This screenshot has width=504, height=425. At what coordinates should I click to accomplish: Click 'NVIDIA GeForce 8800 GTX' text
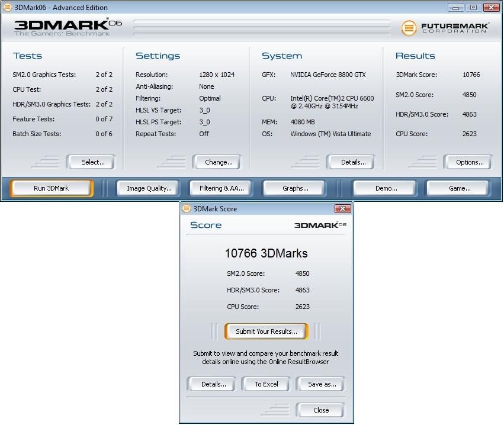point(328,75)
